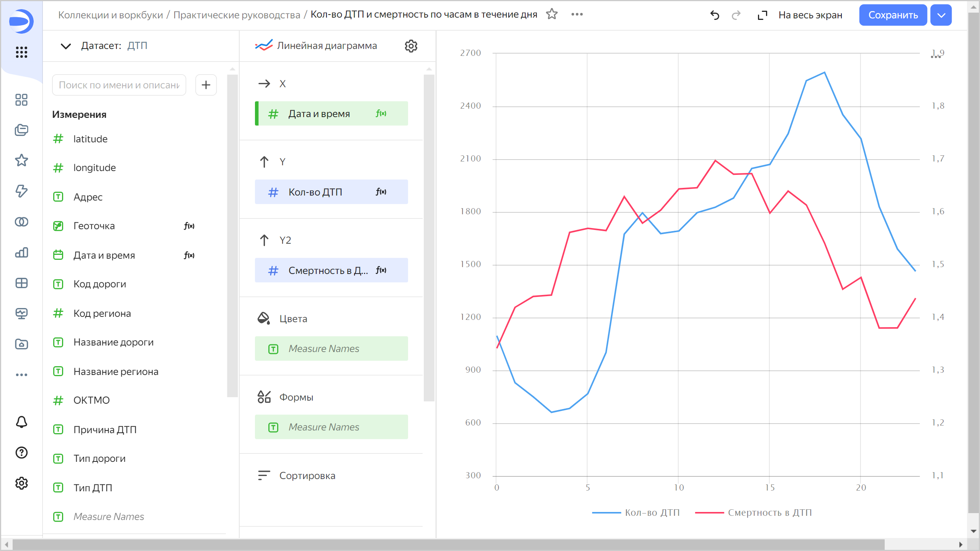Screen dimensions: 980x551
Task: Click the favorite star in breadcrumb
Action: [x=552, y=15]
